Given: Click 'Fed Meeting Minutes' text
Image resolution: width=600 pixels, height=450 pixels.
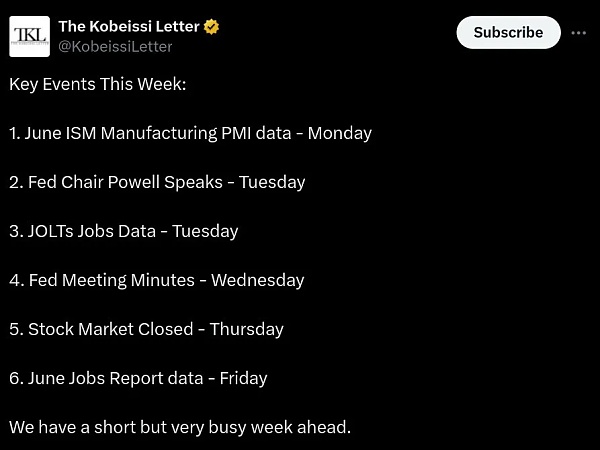Looking at the screenshot, I should (112, 280).
